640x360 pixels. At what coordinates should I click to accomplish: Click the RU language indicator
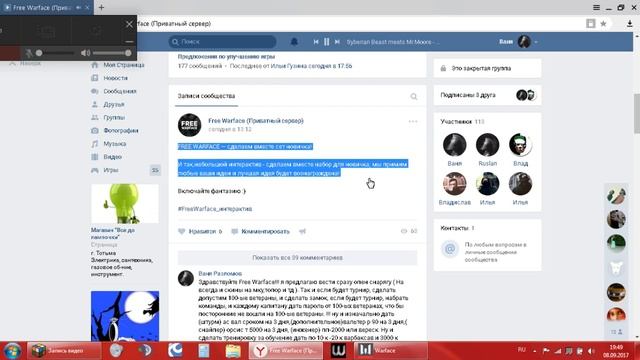(522, 350)
